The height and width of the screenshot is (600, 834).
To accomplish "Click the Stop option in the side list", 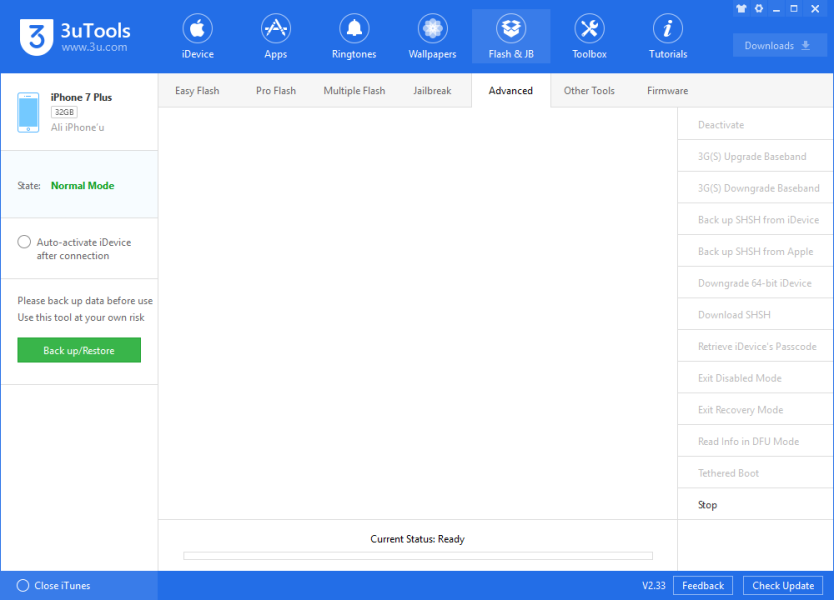I will point(707,505).
